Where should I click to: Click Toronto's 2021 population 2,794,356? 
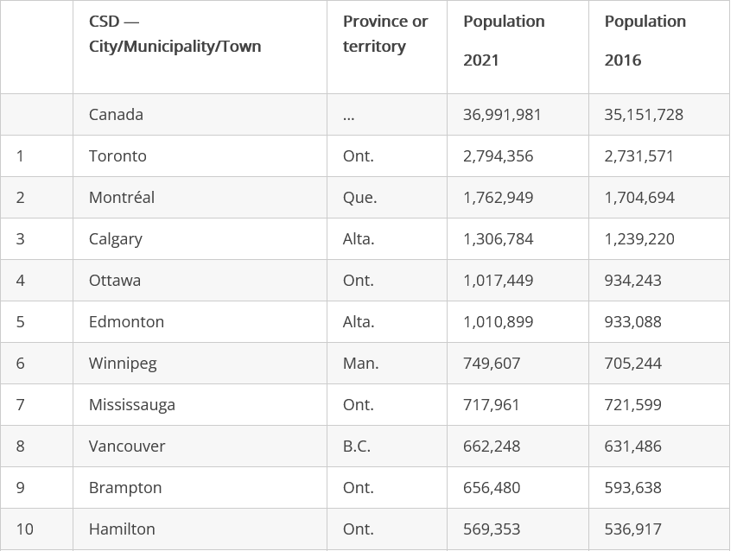pos(498,156)
